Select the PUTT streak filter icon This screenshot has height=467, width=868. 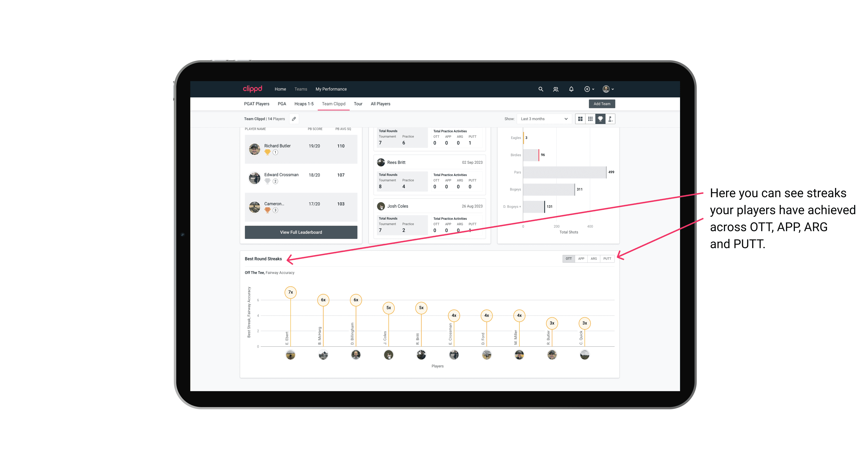608,258
